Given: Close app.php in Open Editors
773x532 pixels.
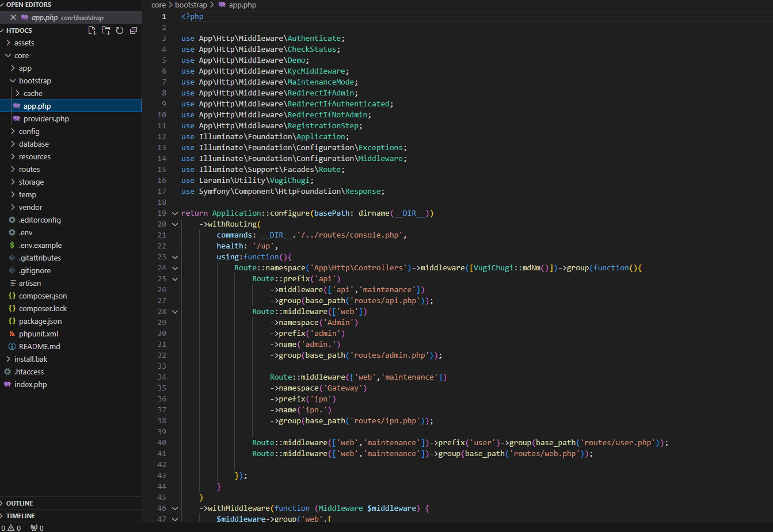Looking at the screenshot, I should coord(13,17).
